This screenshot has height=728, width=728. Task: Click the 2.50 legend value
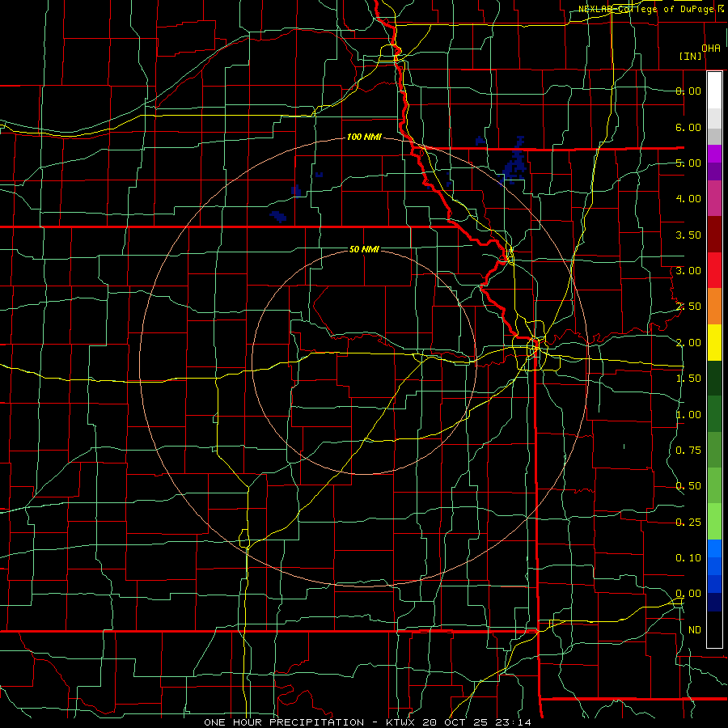[688, 307]
